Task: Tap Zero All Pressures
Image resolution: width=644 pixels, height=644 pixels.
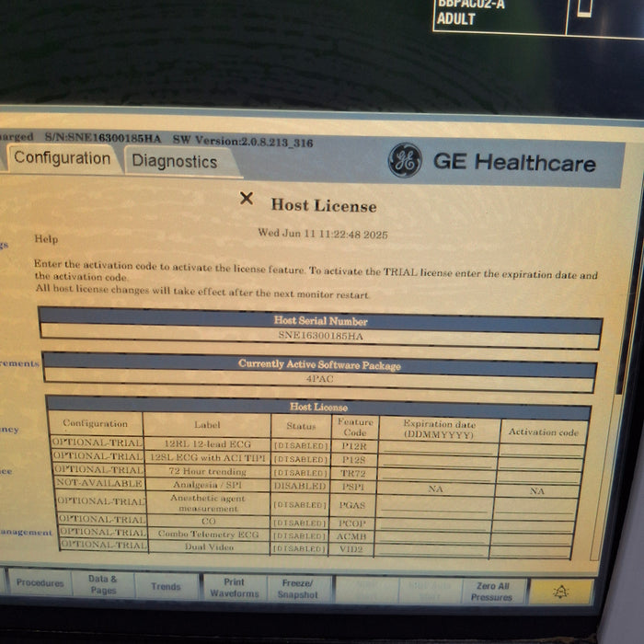Action: pyautogui.click(x=492, y=592)
